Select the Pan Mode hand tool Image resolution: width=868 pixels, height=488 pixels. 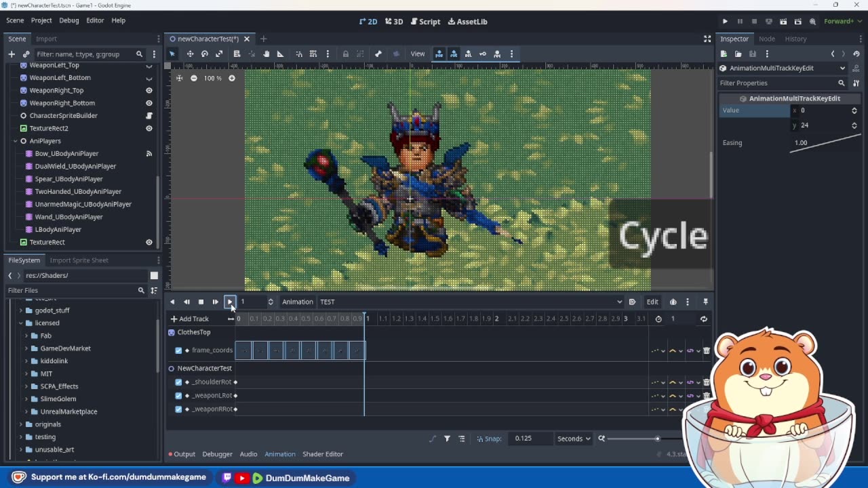pos(266,54)
